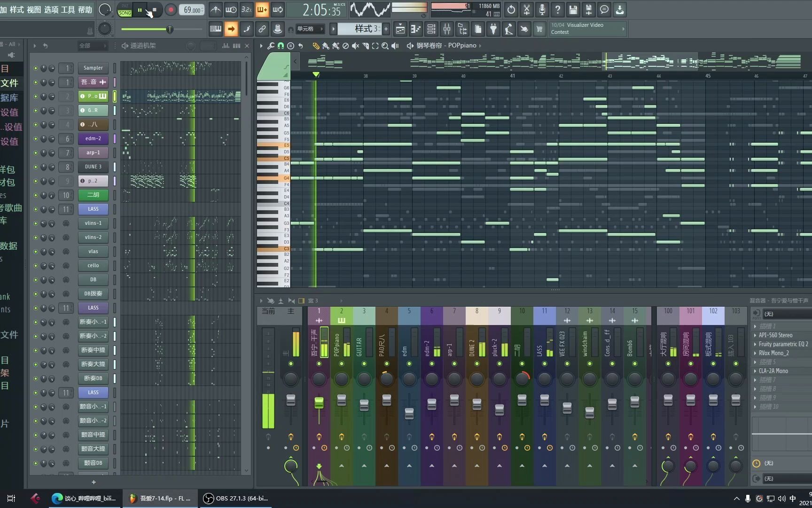Select the piano roll draw pencil tool

click(x=316, y=46)
